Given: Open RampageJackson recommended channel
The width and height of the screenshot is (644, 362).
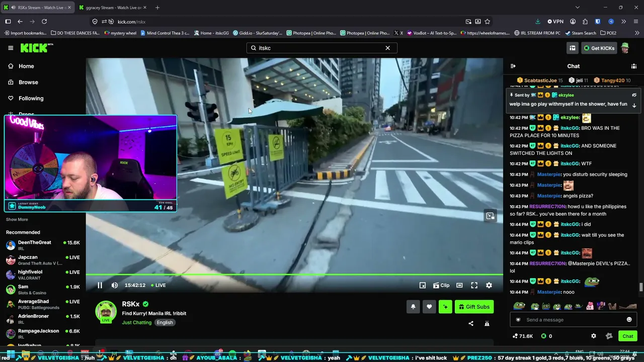Looking at the screenshot, I should pyautogui.click(x=43, y=333).
